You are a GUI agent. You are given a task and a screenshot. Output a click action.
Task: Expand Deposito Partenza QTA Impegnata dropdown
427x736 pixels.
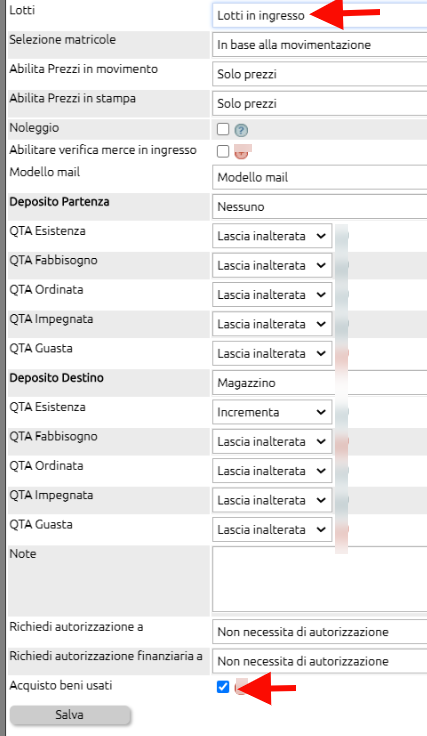coord(272,324)
